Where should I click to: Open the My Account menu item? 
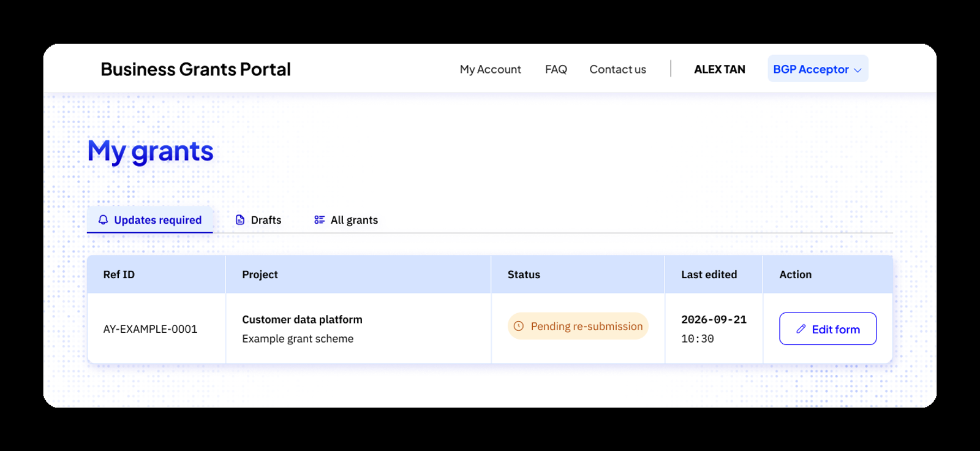click(x=491, y=69)
